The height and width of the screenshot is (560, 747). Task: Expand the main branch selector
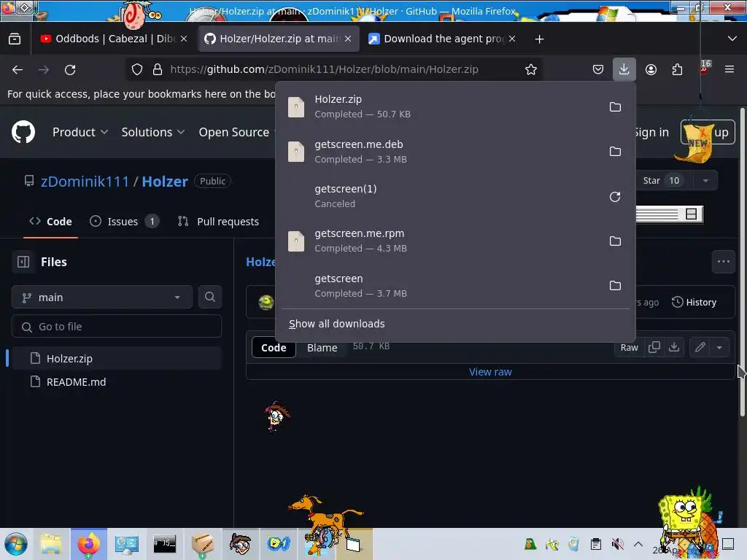(102, 297)
